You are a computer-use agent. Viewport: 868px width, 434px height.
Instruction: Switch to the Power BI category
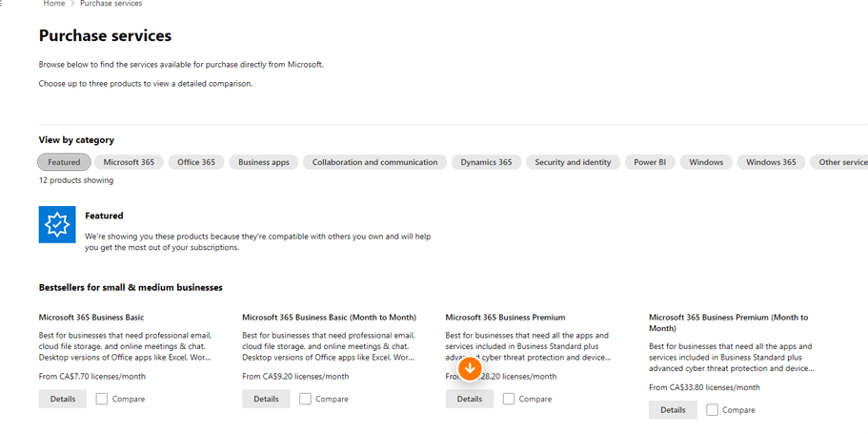650,162
